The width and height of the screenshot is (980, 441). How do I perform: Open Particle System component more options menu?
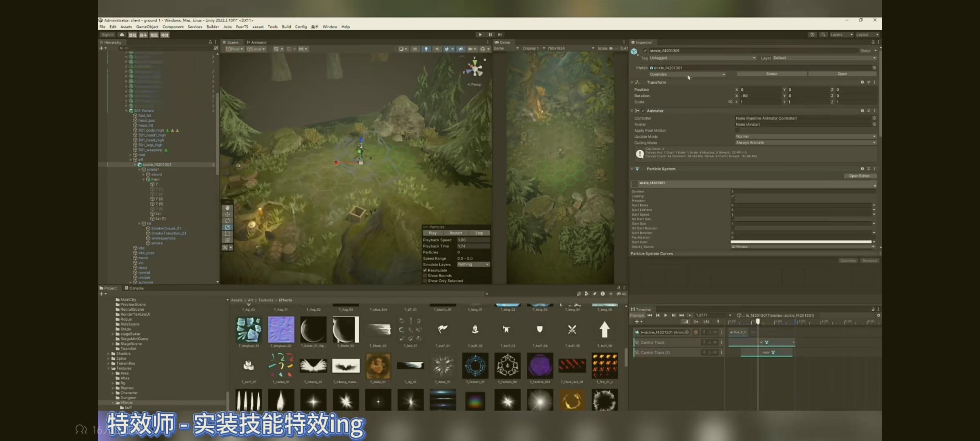(875, 169)
